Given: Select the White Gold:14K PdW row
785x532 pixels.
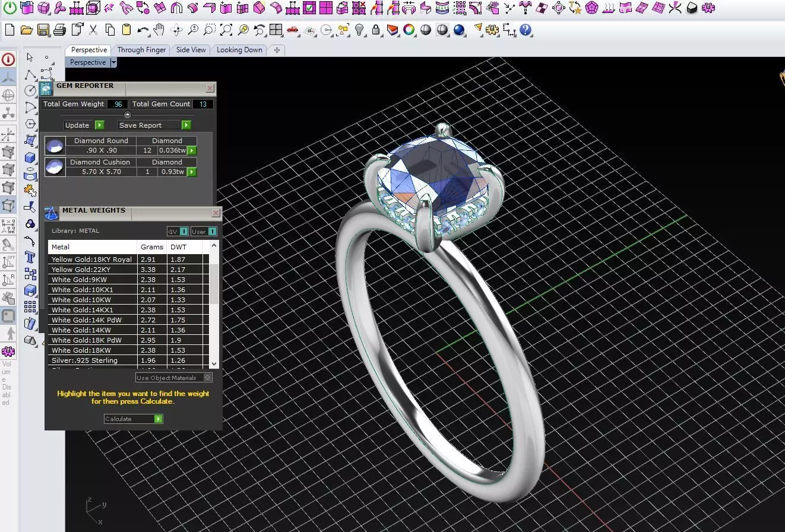Looking at the screenshot, I should coord(128,320).
